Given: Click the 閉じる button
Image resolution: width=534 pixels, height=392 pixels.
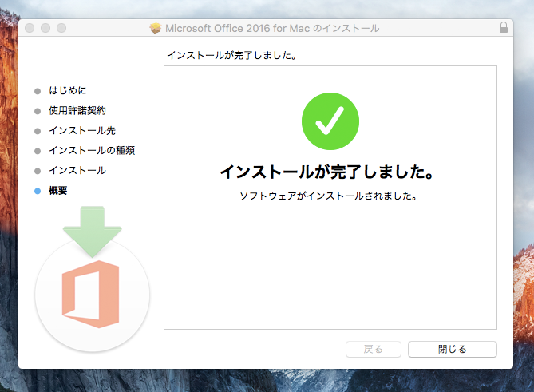Looking at the screenshot, I should 453,349.
